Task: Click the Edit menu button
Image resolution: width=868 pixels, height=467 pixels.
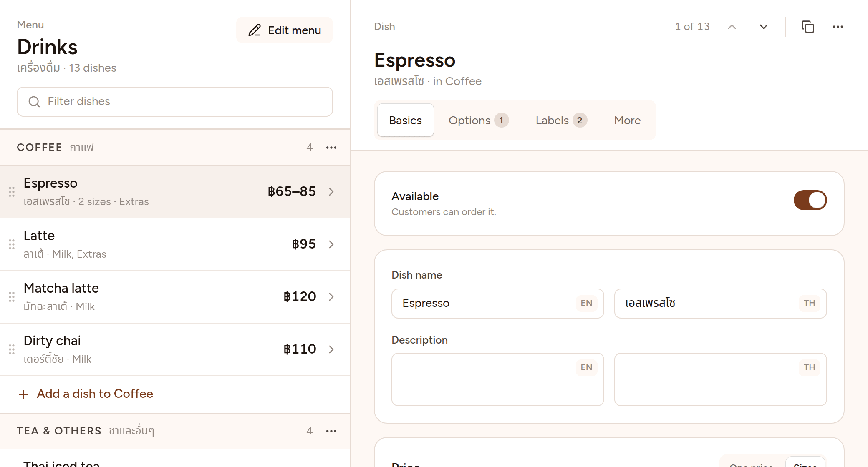Action: pyautogui.click(x=285, y=30)
